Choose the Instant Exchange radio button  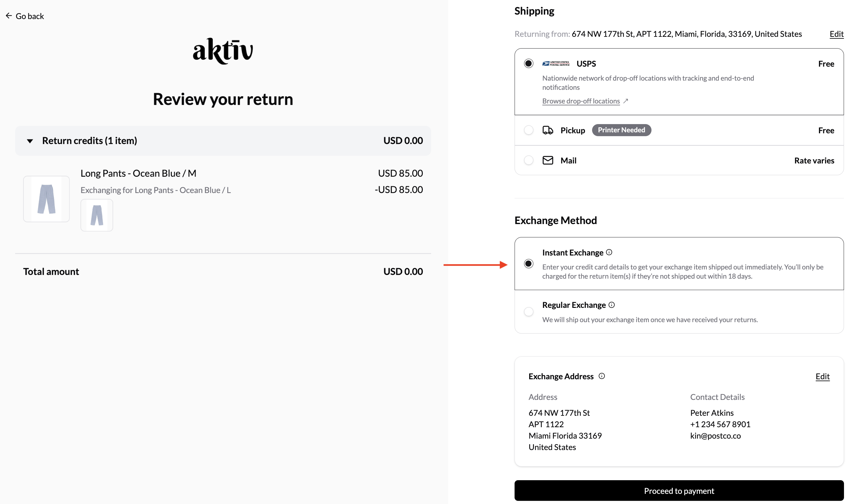pos(529,264)
